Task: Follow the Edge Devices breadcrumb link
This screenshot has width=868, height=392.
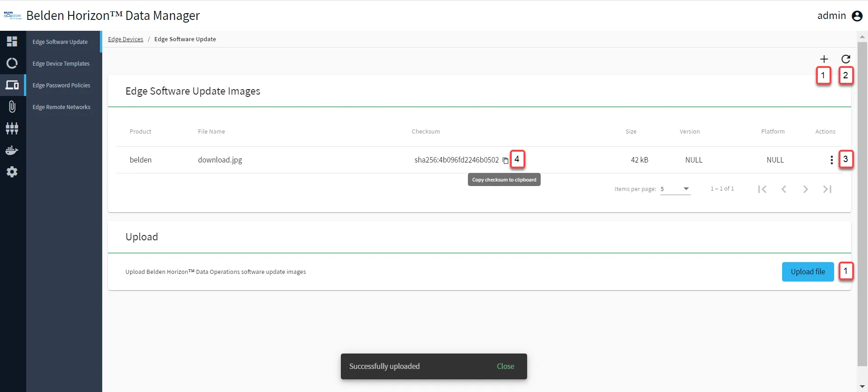Action: 126,39
